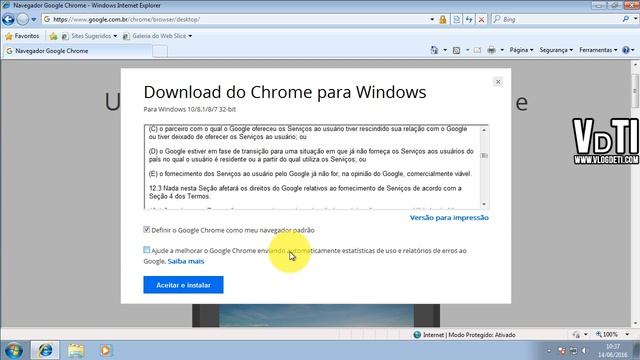Screen dimensions: 640x360
Task: Open the volume speaker tray icon
Action: point(584,351)
